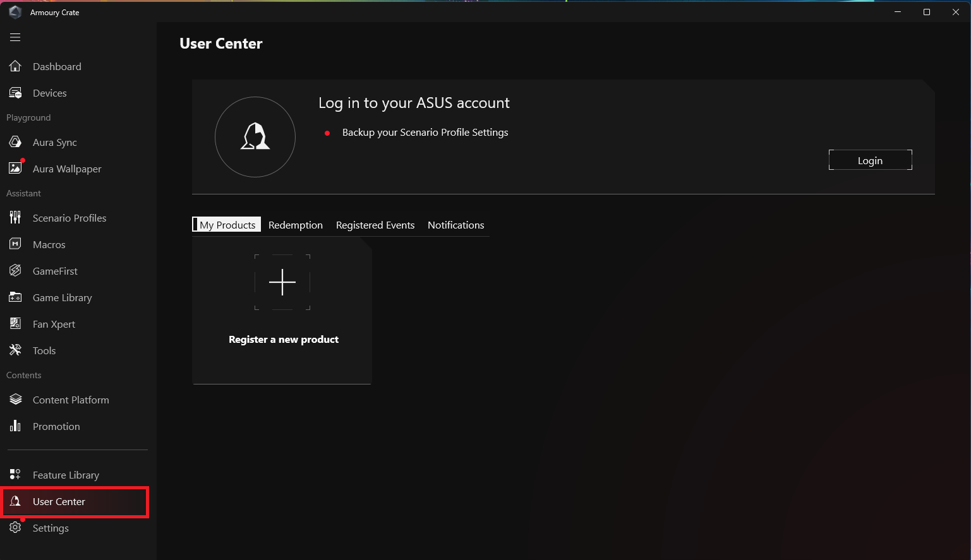Select Tools menu label
The height and width of the screenshot is (560, 971).
coord(44,350)
